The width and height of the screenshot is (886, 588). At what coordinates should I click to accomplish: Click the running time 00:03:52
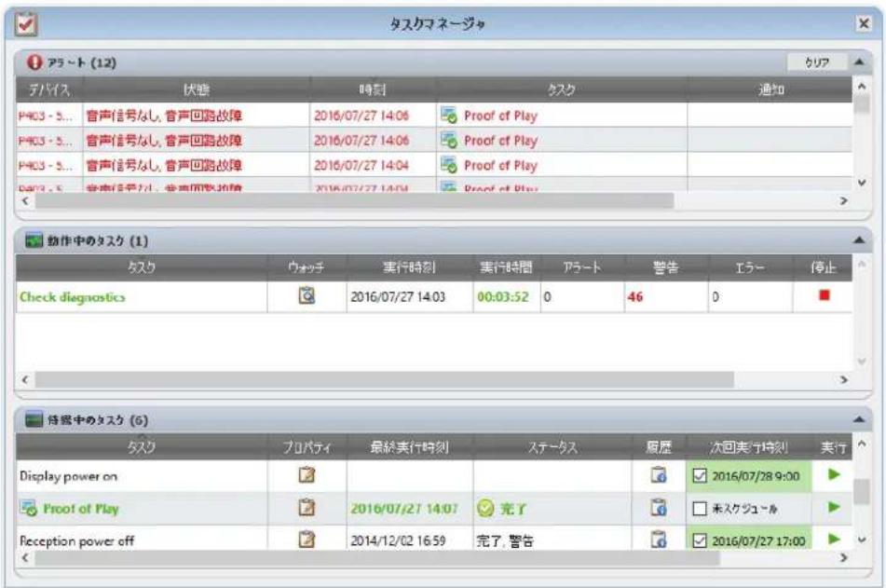(503, 297)
